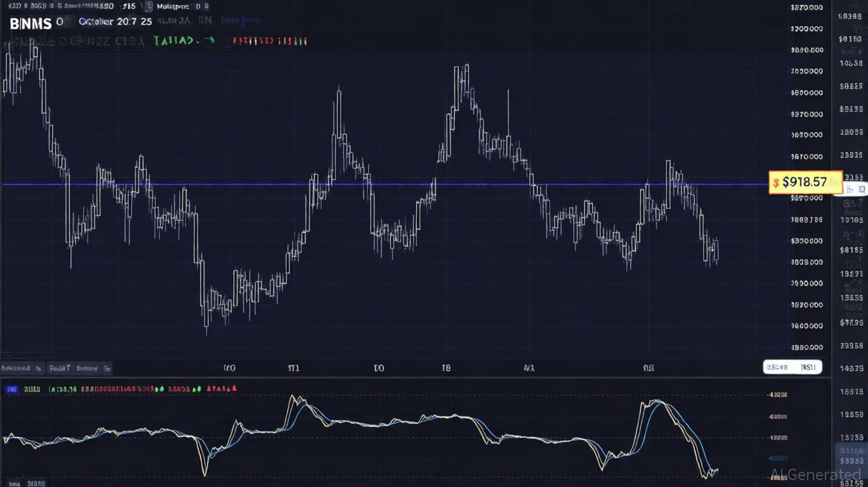Click the blue indicator badge in the lower panel

[11, 389]
